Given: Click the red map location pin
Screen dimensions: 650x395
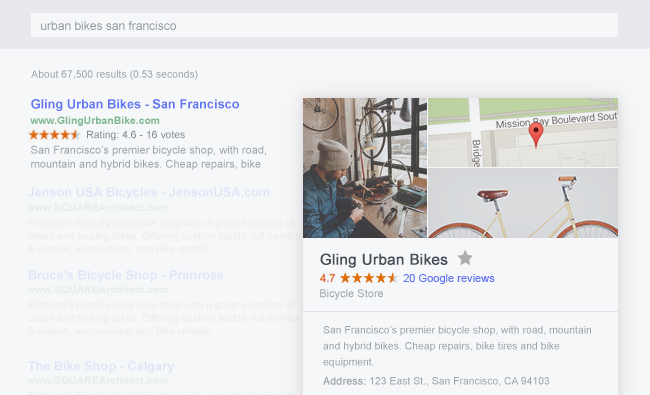Looking at the screenshot, I should coord(536,135).
